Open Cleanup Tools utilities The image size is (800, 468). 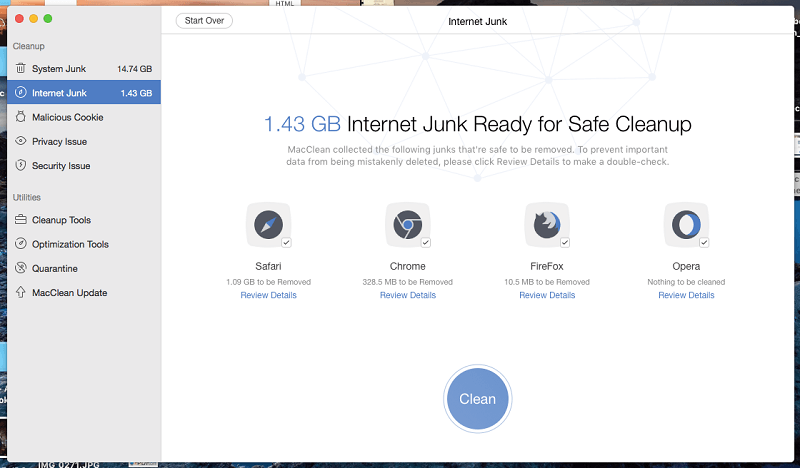[x=84, y=219]
